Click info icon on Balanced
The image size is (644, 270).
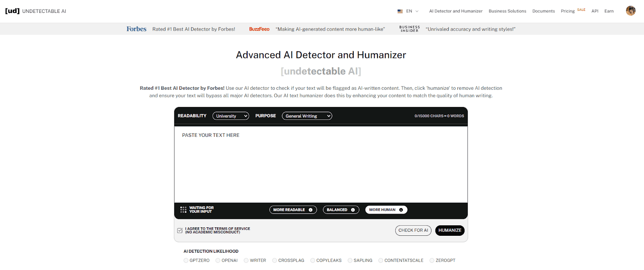(x=353, y=210)
